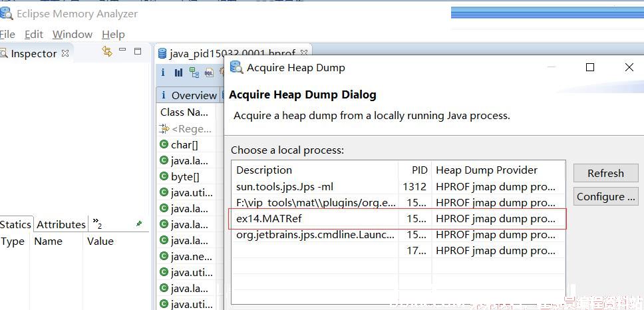This screenshot has height=310, width=644.
Task: Switch to the Statics tab
Action: (15, 225)
